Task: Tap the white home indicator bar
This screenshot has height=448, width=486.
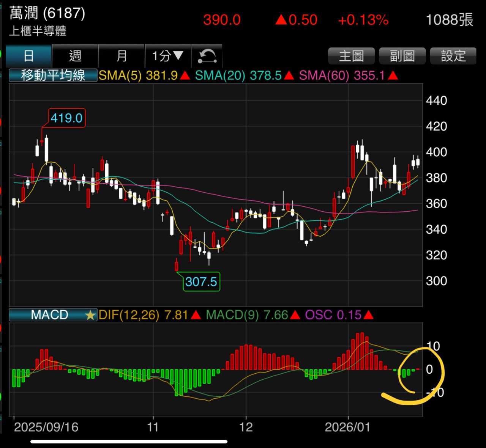Action: coord(129,442)
